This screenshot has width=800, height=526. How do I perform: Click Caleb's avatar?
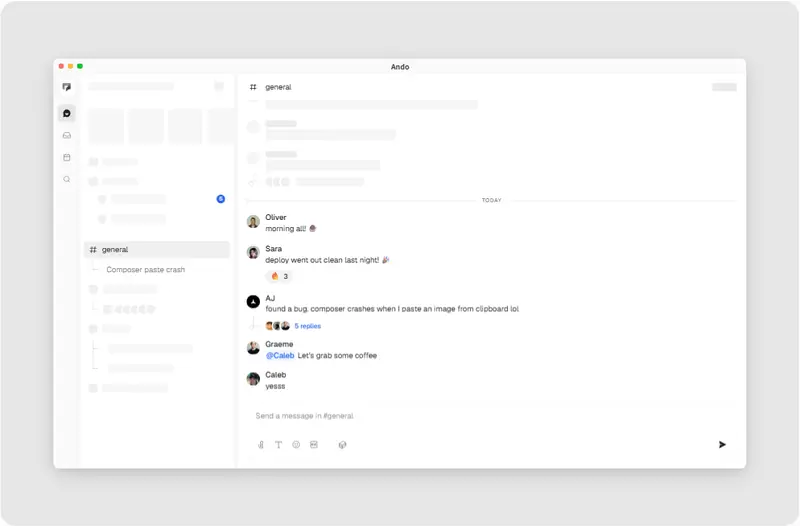253,379
